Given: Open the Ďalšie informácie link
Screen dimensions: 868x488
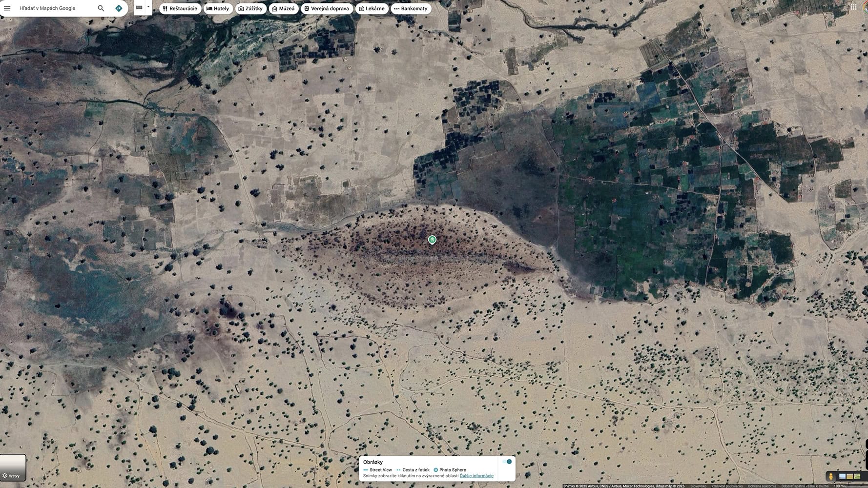Looking at the screenshot, I should [x=476, y=476].
